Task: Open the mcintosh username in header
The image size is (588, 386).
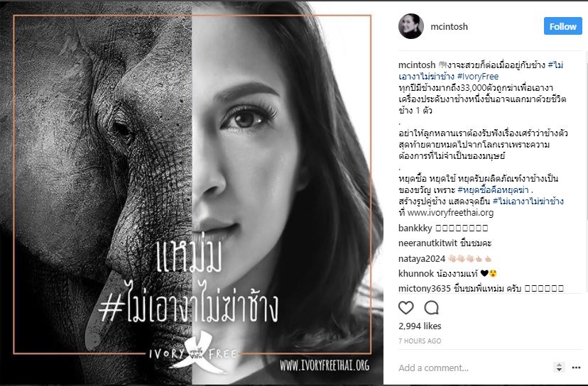Action: 450,26
